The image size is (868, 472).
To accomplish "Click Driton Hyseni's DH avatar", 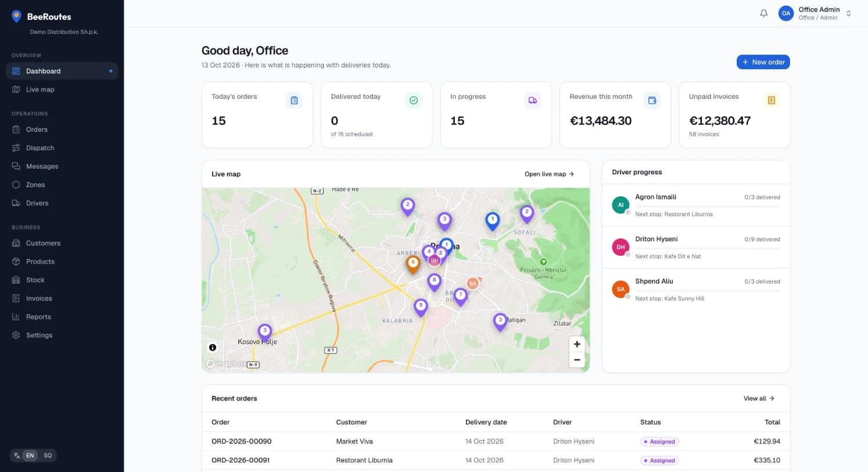I will pos(621,247).
